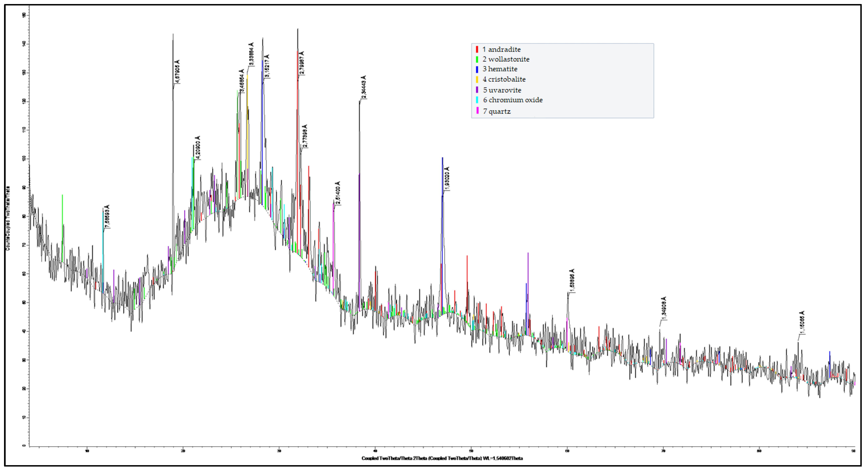Select the 4,20900 Å peak label

198,148
